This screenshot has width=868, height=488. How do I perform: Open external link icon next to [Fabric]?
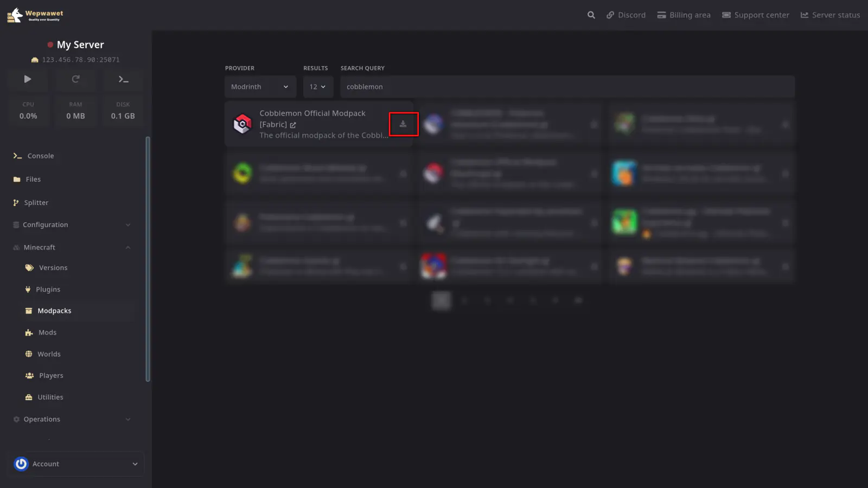(293, 125)
